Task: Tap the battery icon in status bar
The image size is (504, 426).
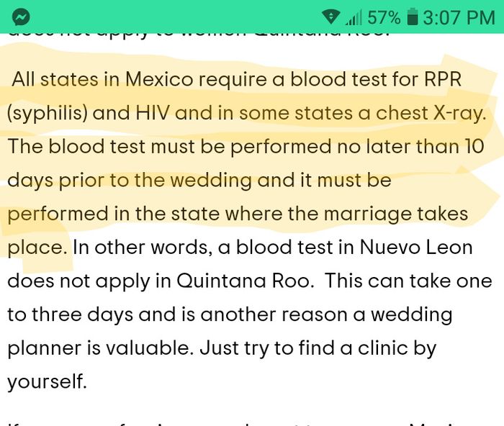Action: point(413,17)
